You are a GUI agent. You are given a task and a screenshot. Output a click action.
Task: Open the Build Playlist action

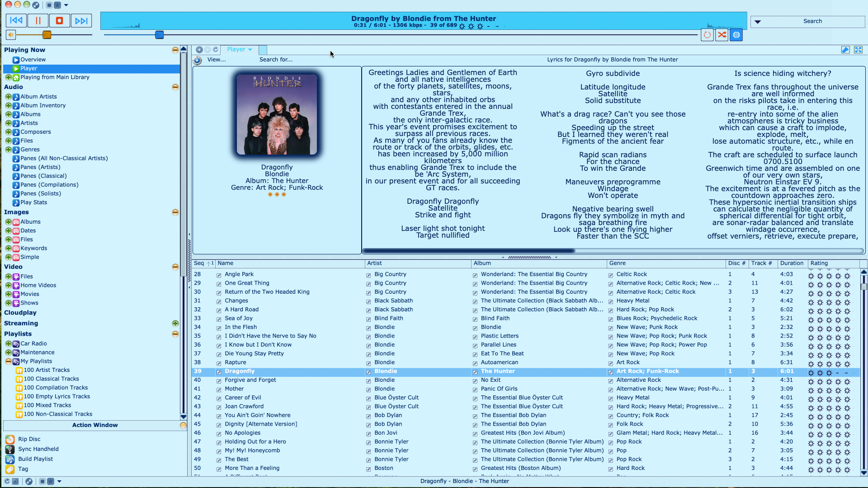(x=35, y=459)
